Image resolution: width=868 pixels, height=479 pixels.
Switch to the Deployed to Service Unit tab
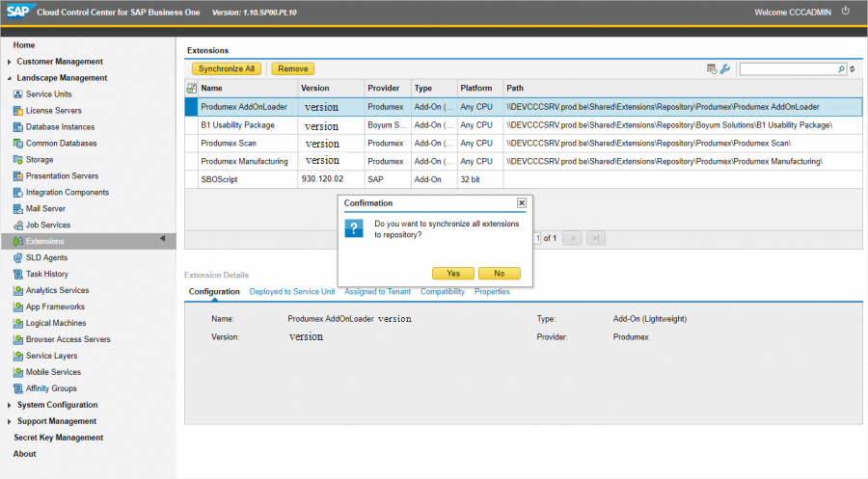(292, 291)
